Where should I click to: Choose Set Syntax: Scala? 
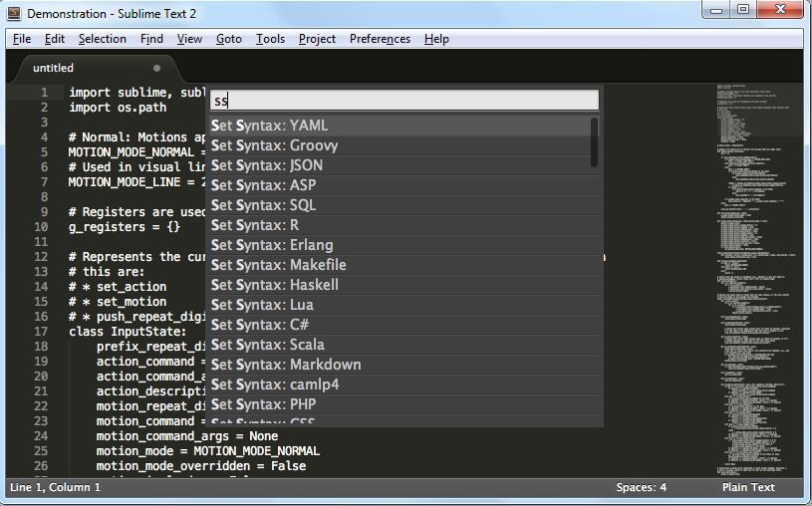(x=405, y=345)
